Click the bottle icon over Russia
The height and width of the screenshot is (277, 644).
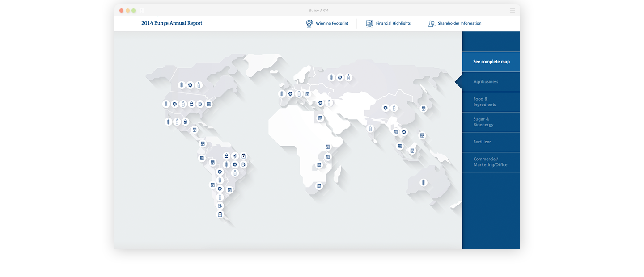pos(348,77)
